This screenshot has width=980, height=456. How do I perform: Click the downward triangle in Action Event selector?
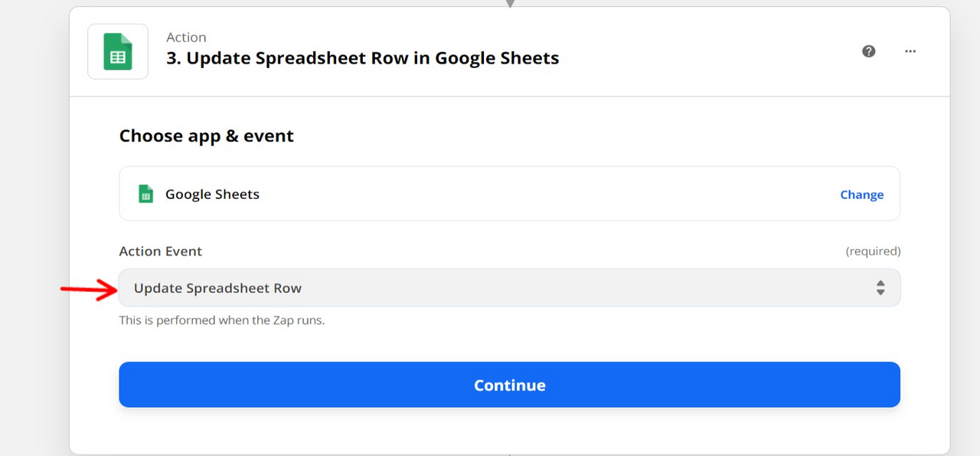(880, 292)
